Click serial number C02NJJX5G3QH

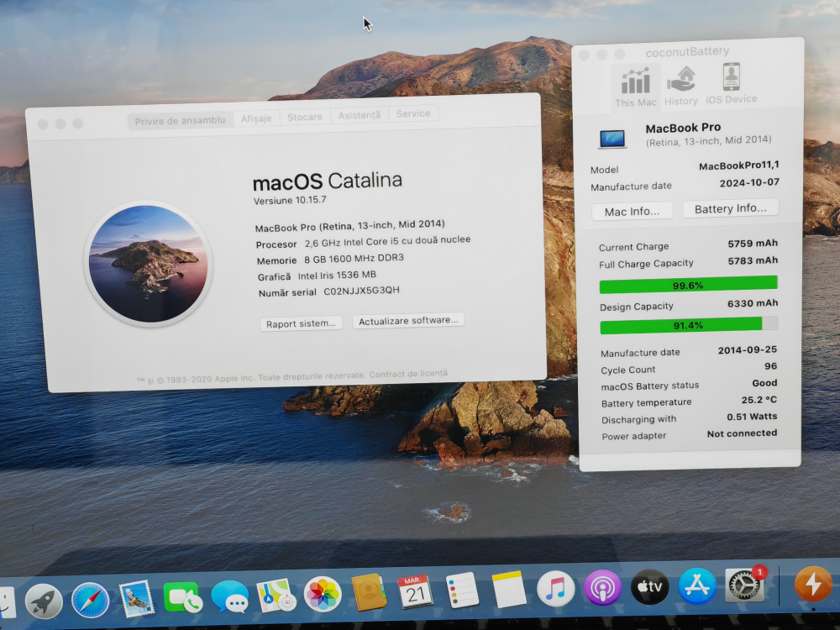click(x=361, y=291)
